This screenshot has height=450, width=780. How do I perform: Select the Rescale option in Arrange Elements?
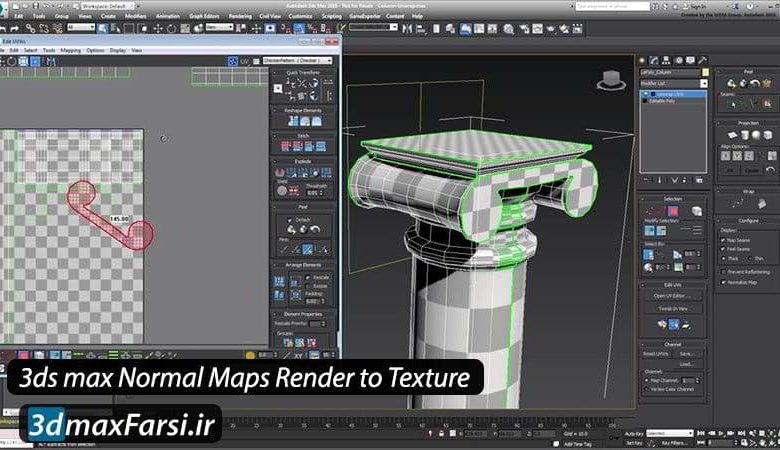click(x=308, y=277)
